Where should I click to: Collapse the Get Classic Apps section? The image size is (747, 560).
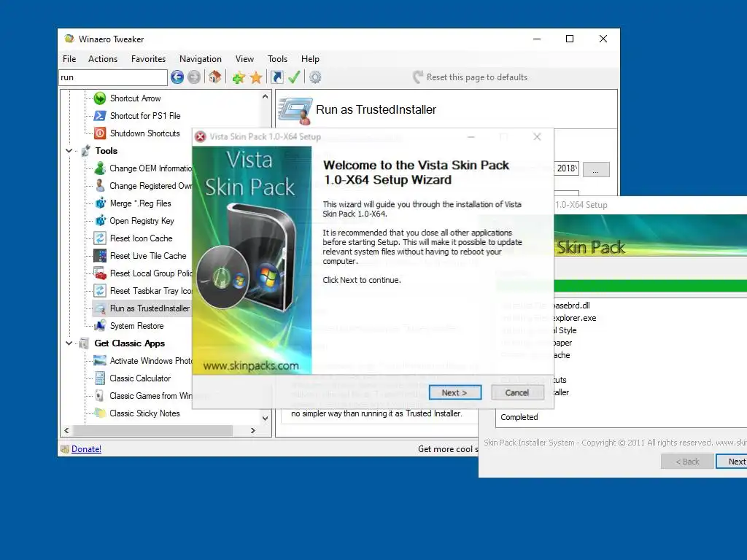click(x=69, y=343)
